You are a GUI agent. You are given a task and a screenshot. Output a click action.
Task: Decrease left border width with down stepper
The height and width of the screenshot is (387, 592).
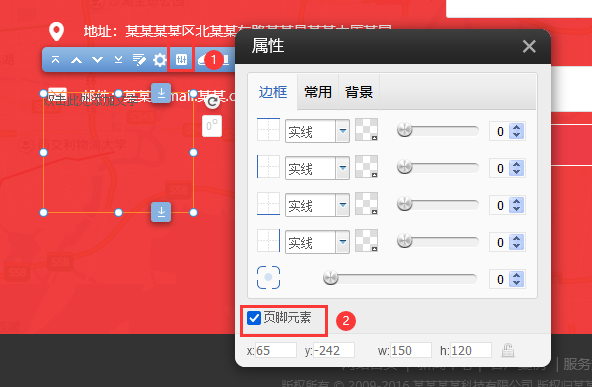click(x=516, y=172)
